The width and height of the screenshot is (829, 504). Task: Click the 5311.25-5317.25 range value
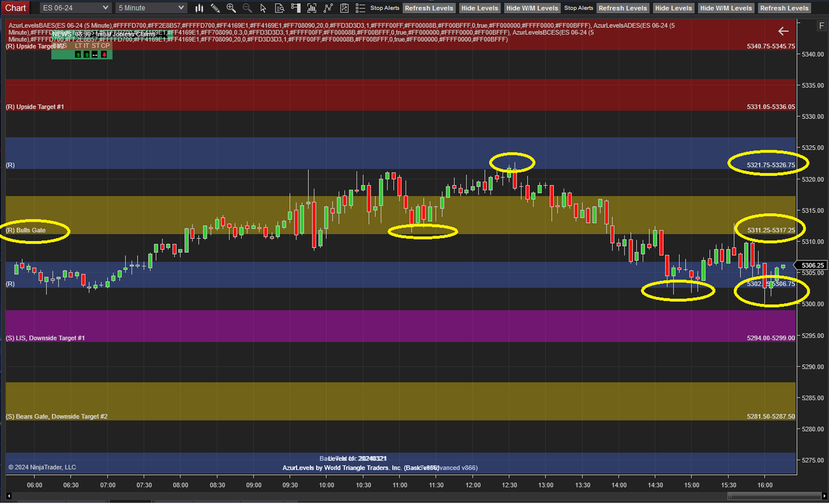(771, 230)
